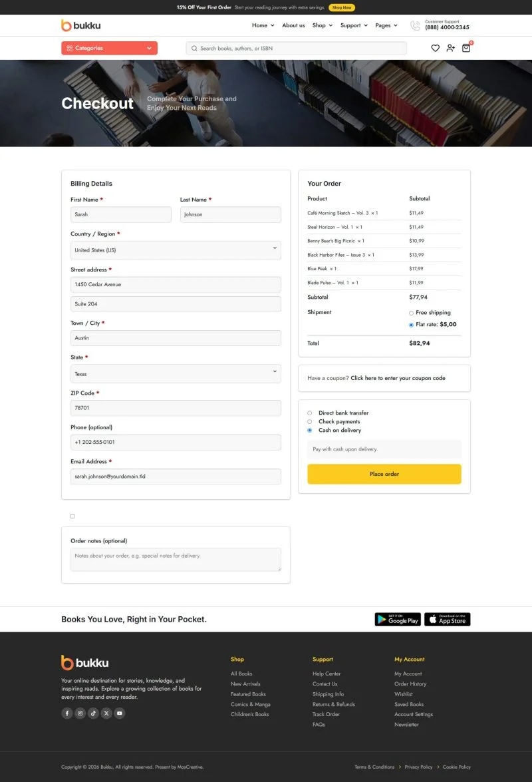This screenshot has width=532, height=782.
Task: Open the X social icon
Action: pyautogui.click(x=106, y=713)
